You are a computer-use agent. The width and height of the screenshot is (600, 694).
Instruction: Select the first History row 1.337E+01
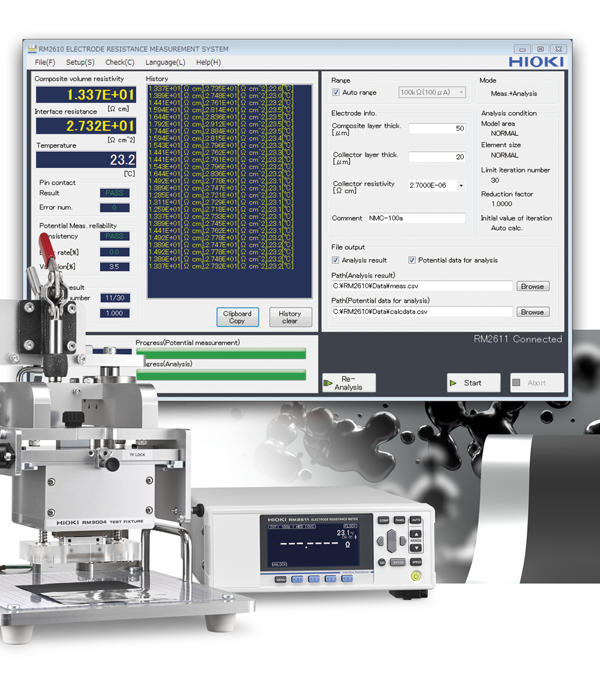click(x=220, y=89)
